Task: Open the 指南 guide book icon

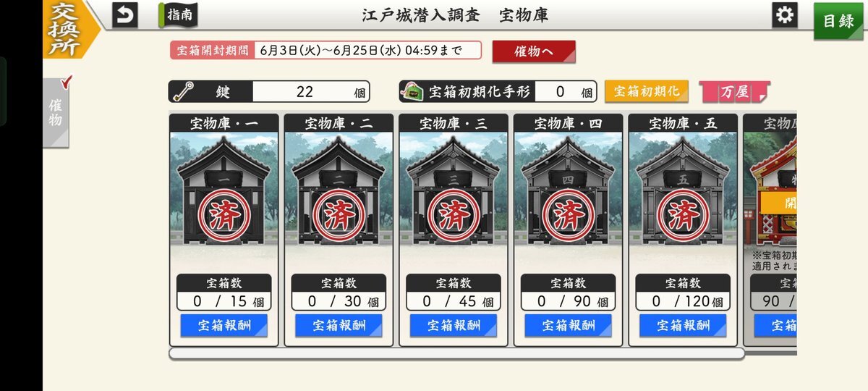Action: pos(178,14)
